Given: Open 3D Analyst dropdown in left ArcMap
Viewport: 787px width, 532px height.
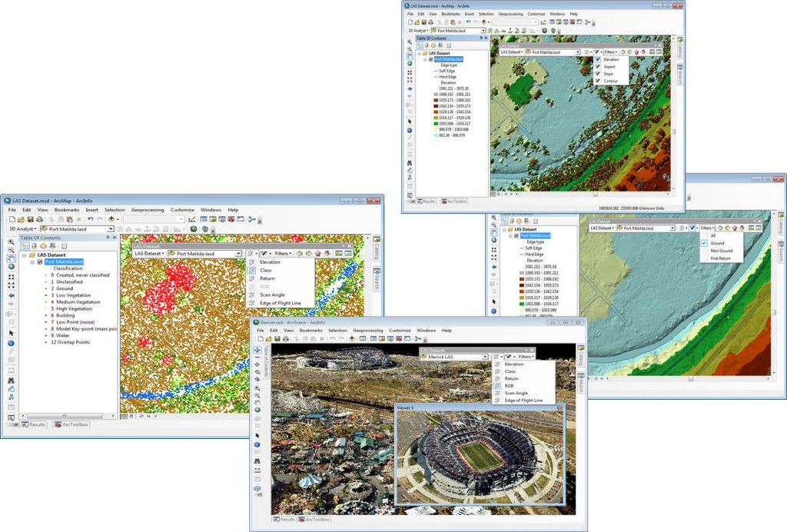Looking at the screenshot, I should (22, 229).
